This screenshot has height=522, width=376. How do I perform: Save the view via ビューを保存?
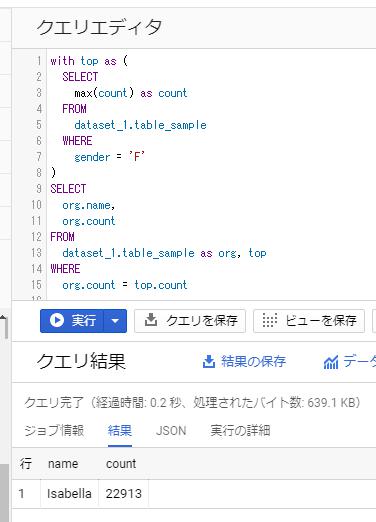tap(309, 321)
